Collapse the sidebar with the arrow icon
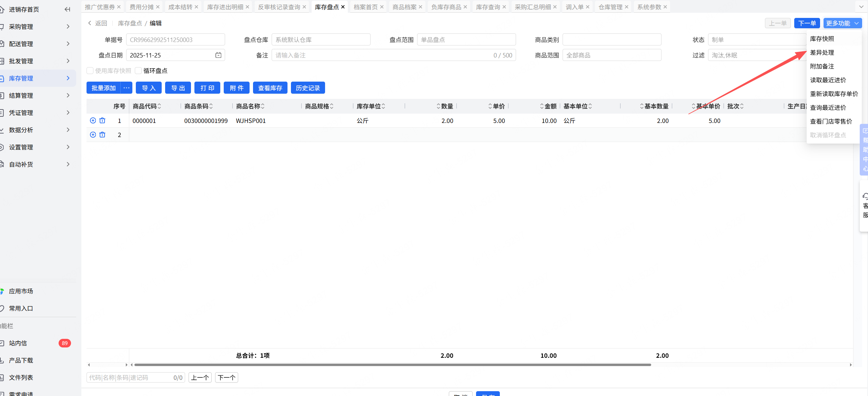The image size is (868, 396). (x=67, y=9)
